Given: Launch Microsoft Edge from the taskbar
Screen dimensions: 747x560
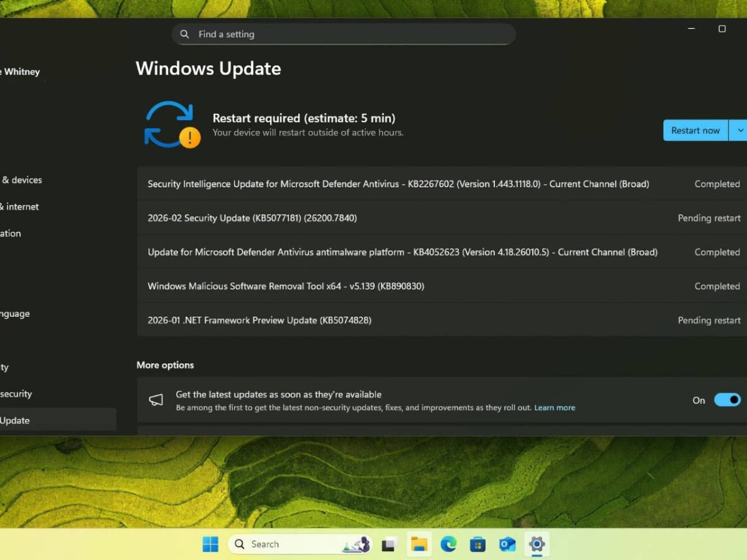Looking at the screenshot, I should point(448,544).
